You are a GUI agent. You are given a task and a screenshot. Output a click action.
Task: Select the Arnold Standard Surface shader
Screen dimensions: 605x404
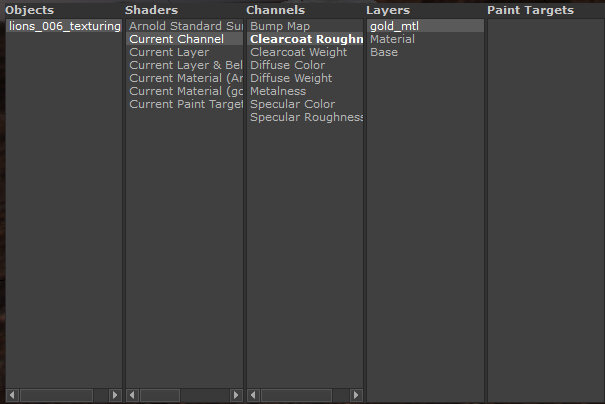pos(185,26)
